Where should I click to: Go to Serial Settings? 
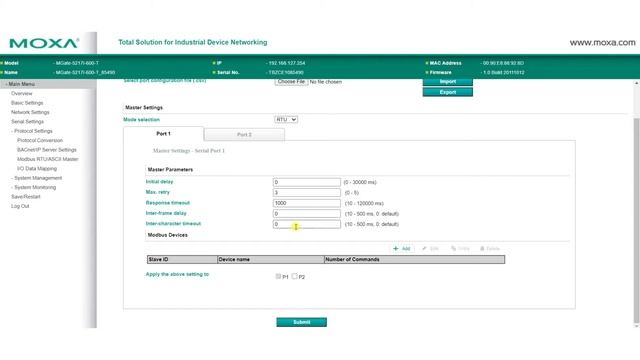[27, 122]
